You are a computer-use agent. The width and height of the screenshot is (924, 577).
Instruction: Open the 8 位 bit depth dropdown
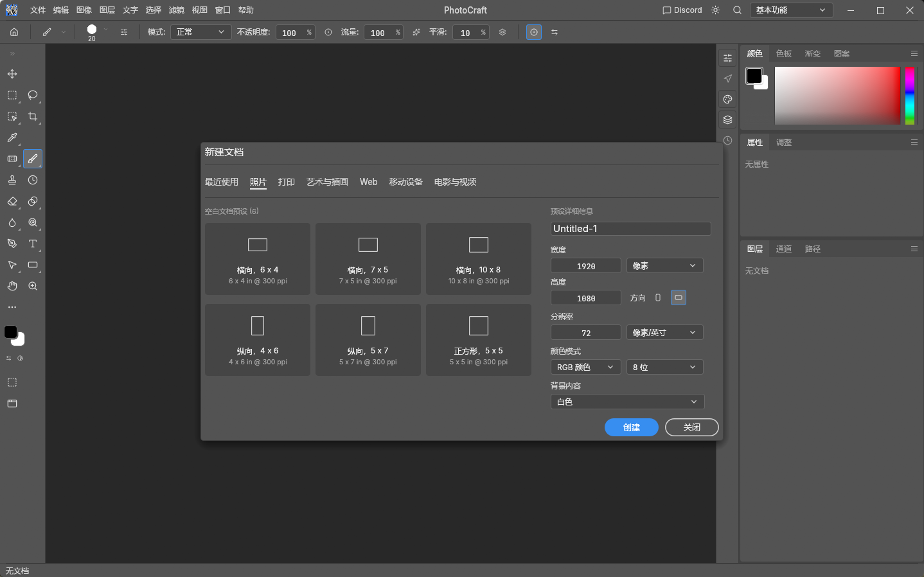pyautogui.click(x=664, y=367)
